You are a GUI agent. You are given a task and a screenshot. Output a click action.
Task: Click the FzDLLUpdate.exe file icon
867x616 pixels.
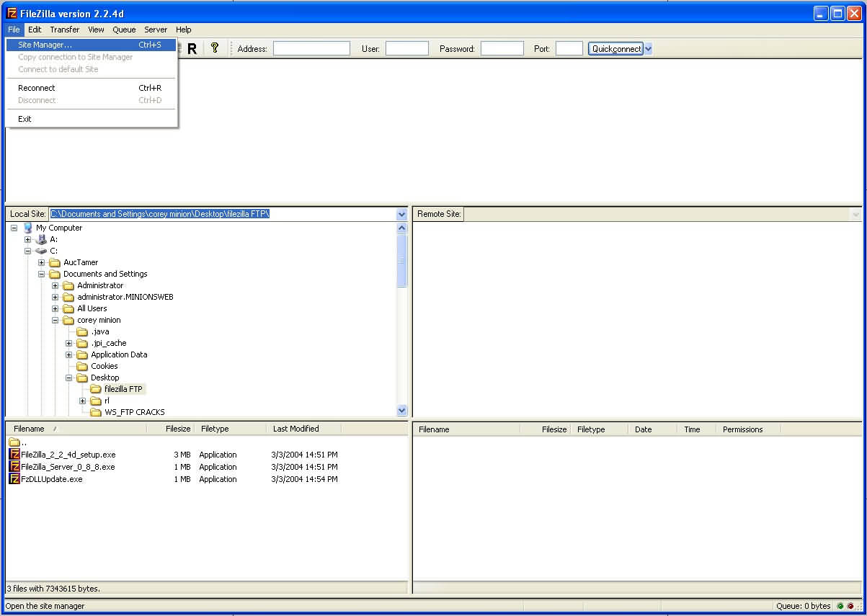coord(14,479)
